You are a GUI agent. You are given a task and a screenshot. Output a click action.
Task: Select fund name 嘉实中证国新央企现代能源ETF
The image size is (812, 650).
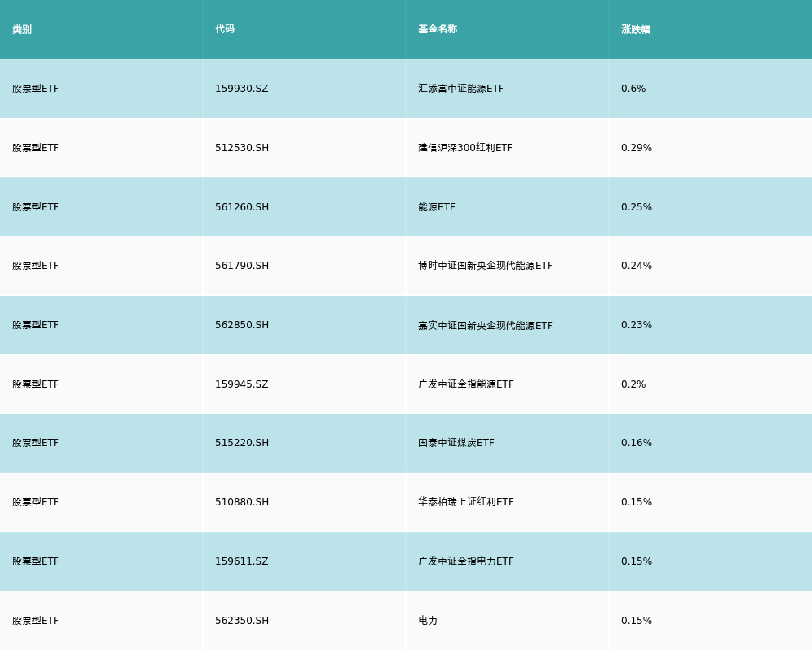pyautogui.click(x=486, y=326)
